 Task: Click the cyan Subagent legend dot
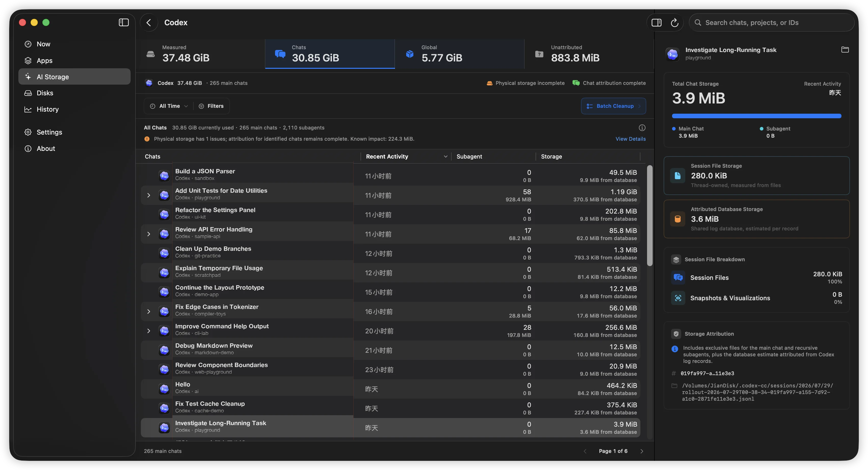[762, 129]
